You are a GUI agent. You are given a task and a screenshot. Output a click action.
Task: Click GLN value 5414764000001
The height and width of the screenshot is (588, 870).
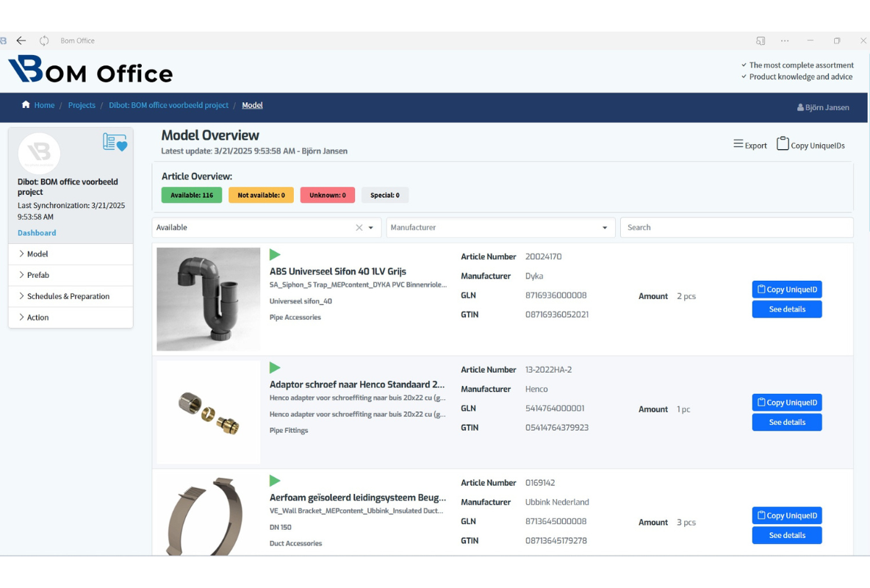tap(555, 408)
